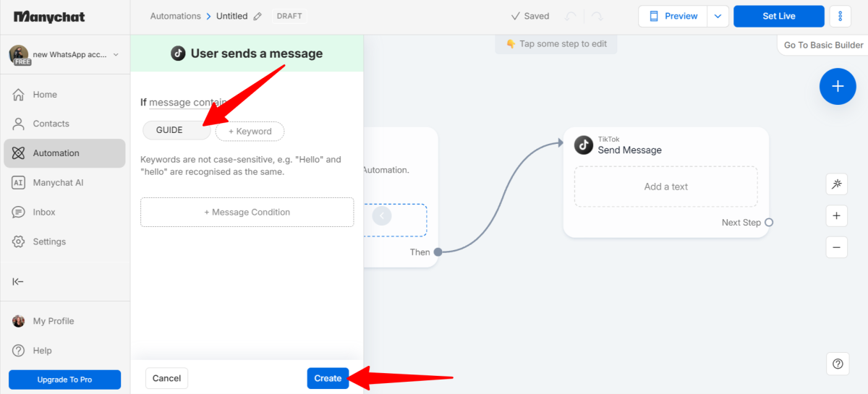The width and height of the screenshot is (868, 394).
Task: Click the TikTok icon on Send Message card
Action: point(584,145)
